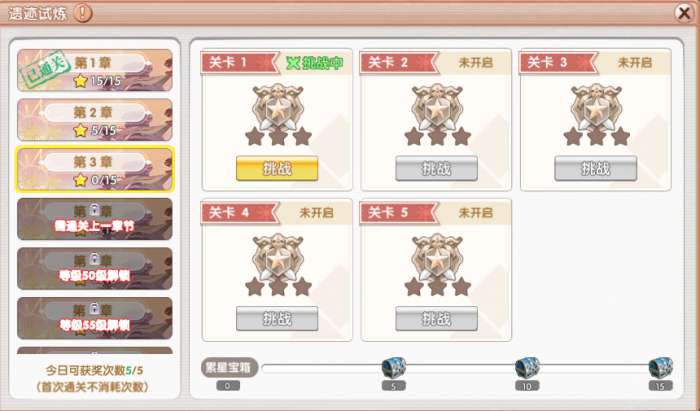Open the treasure chest at 15 stars
This screenshot has height=411, width=700.
point(661,368)
